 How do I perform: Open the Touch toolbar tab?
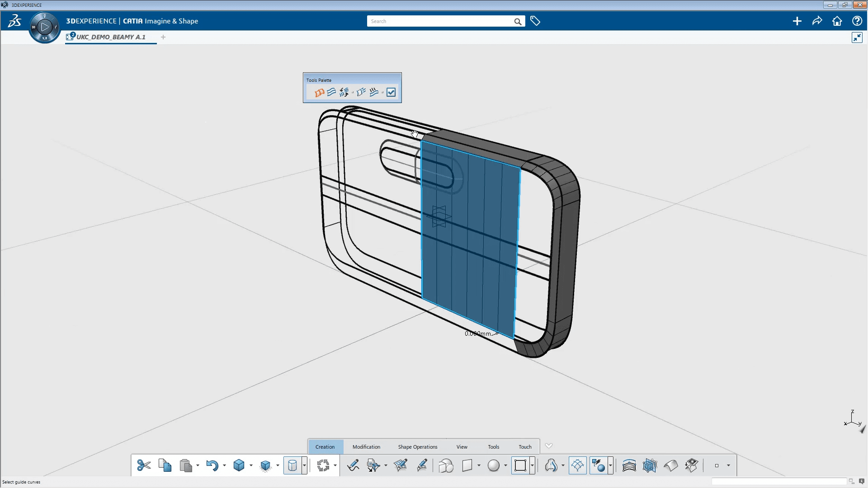(524, 446)
